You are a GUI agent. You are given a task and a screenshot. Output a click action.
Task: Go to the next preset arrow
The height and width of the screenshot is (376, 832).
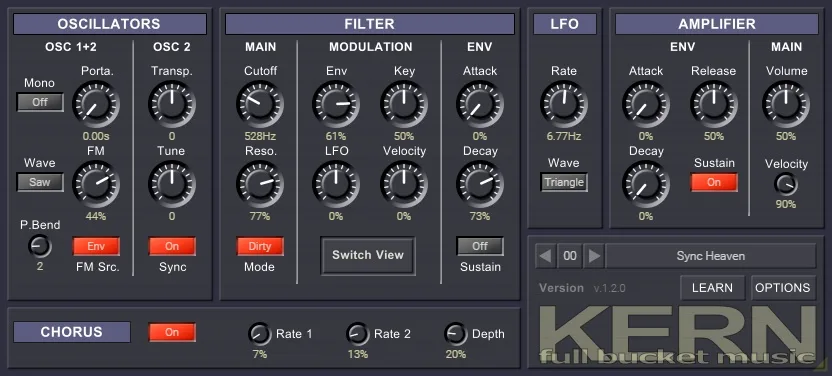click(x=594, y=256)
